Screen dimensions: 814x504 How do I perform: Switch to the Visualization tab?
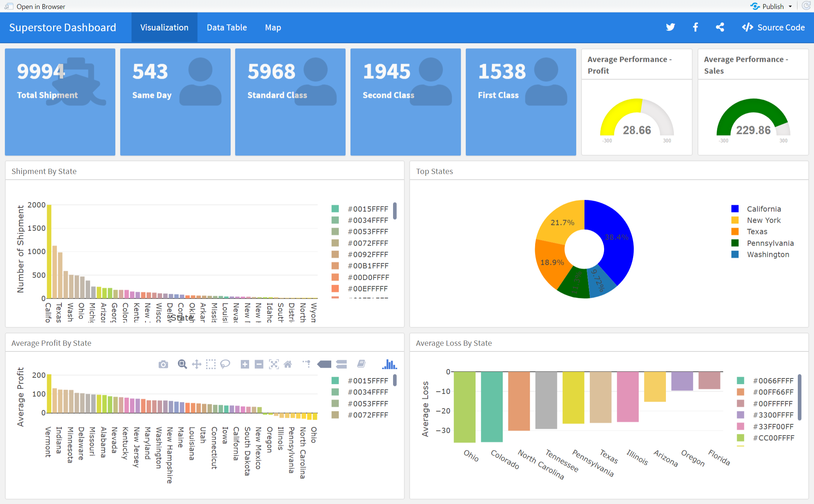(164, 27)
